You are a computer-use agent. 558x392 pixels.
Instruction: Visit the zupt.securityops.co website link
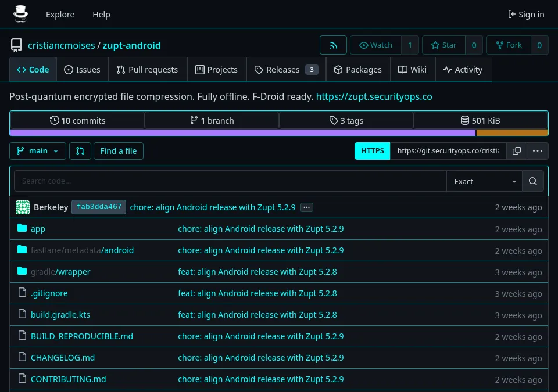[374, 97]
